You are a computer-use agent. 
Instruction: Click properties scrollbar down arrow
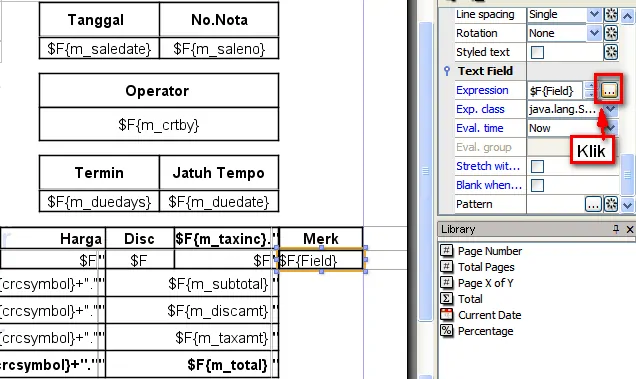(x=627, y=205)
